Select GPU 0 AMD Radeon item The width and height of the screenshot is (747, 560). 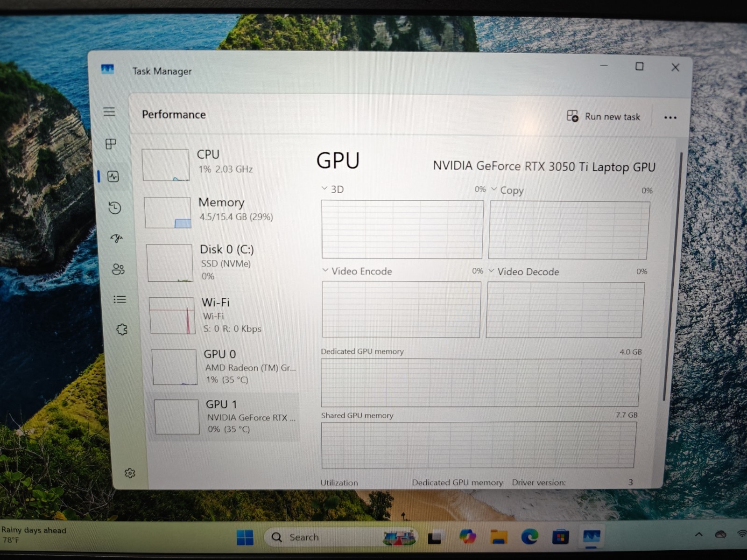click(x=225, y=367)
